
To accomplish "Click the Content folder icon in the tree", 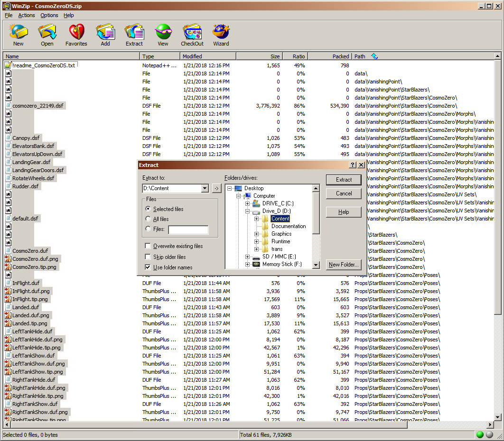I will [x=265, y=219].
